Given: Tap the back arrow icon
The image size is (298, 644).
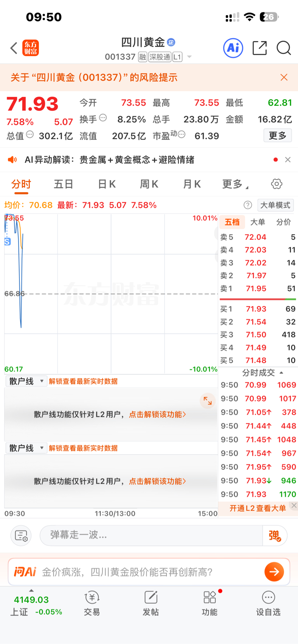Looking at the screenshot, I should 14,48.
